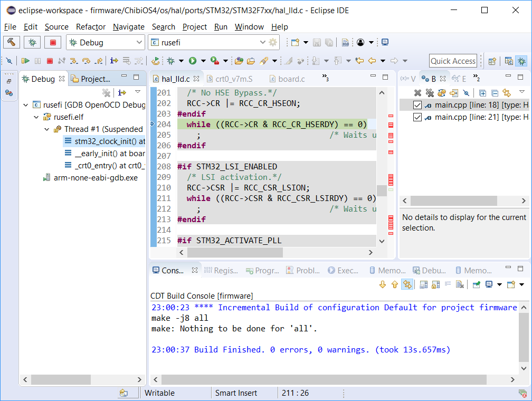
Task: Collapse the Thread #1 tree node
Action: coord(46,129)
